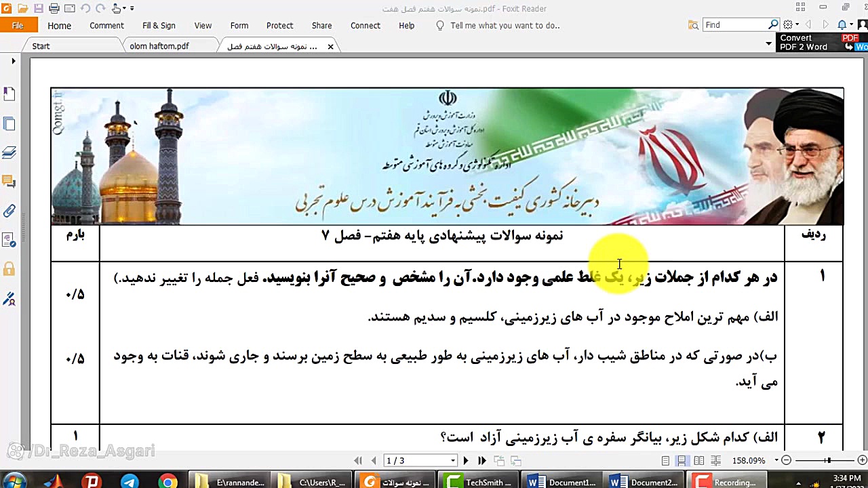
Task: Click the Chrome icon on the taskbar
Action: click(168, 481)
